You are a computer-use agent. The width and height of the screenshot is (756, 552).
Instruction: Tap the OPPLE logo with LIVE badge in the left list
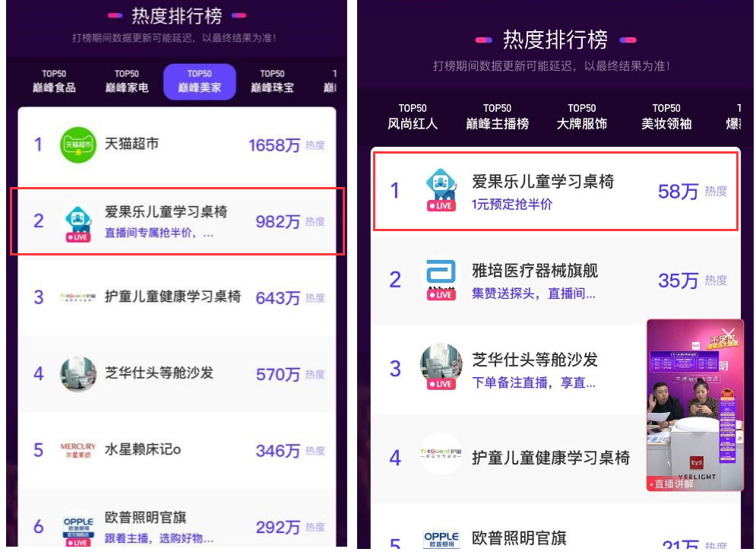tap(78, 529)
